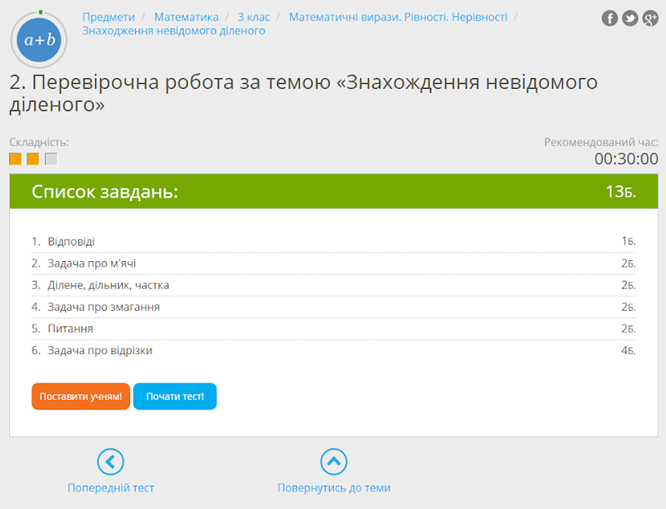Screen dimensions: 666x509
Task: Share the page via Facebook icon
Action: click(x=609, y=18)
